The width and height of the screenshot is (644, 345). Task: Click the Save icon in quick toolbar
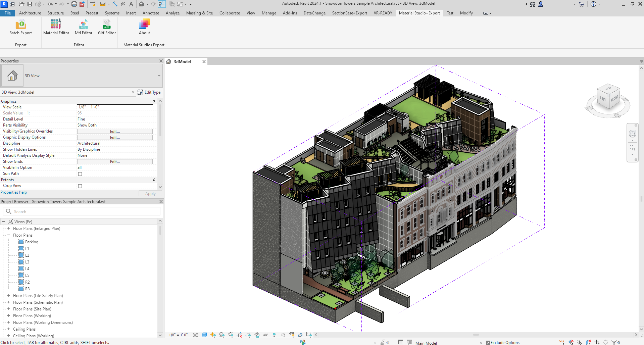(30, 4)
